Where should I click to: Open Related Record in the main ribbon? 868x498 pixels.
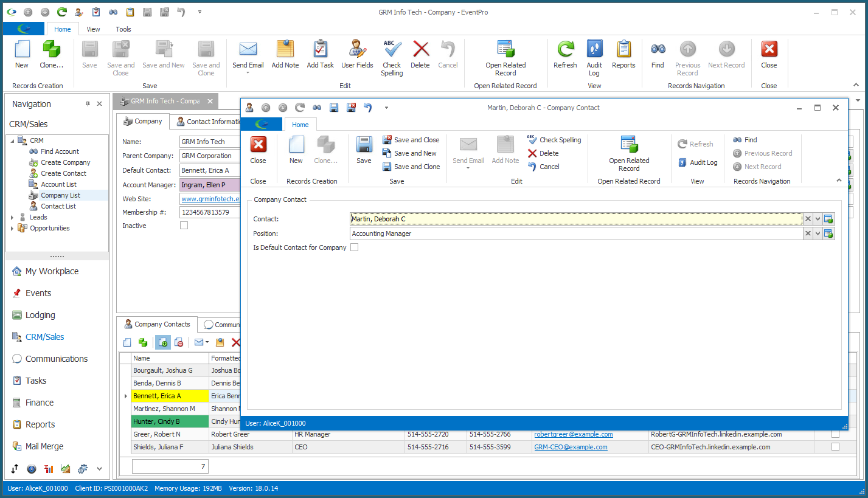click(505, 58)
